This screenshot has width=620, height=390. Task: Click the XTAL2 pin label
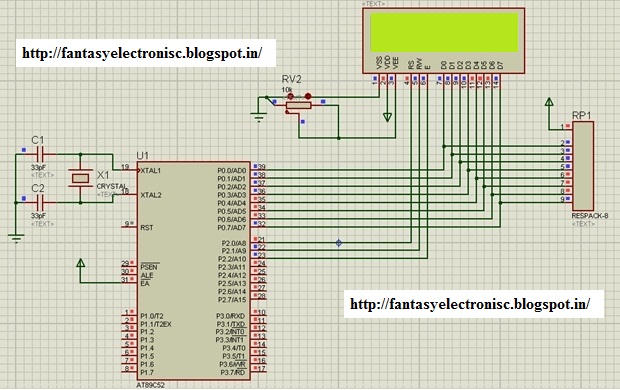click(151, 195)
